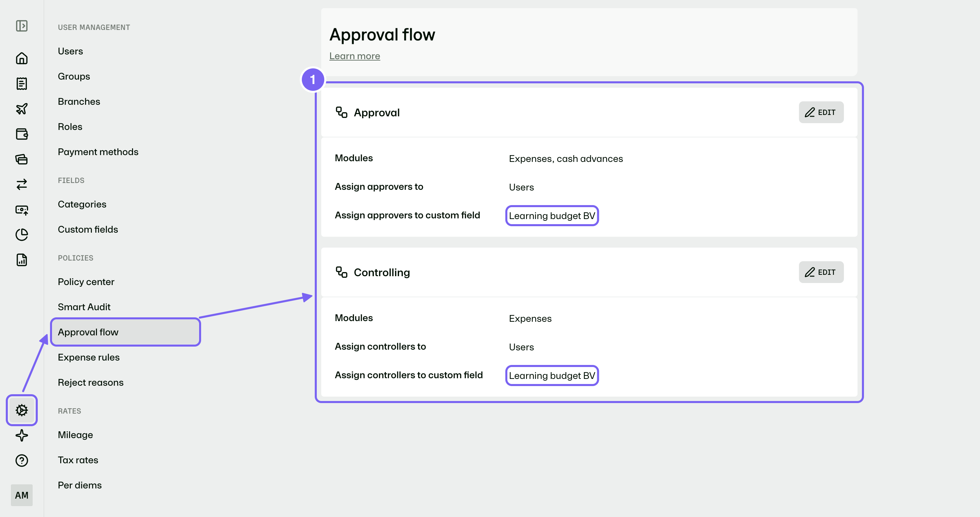Open the cards icon in the sidebar
The width and height of the screenshot is (980, 517).
pyautogui.click(x=22, y=159)
